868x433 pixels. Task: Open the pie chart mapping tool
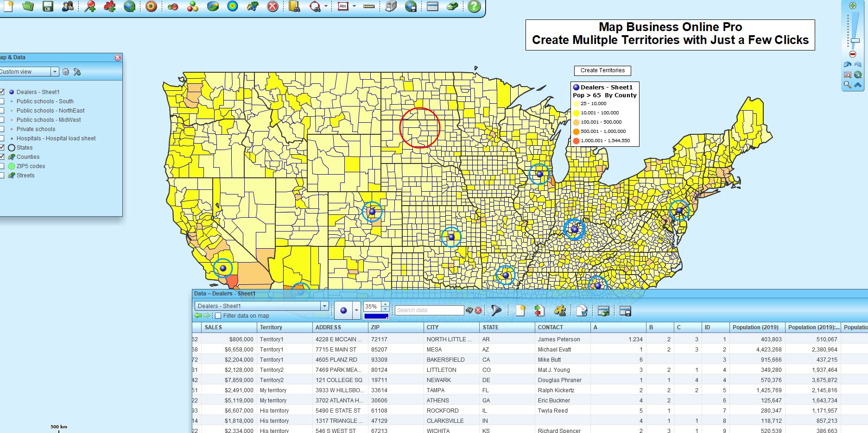click(213, 6)
